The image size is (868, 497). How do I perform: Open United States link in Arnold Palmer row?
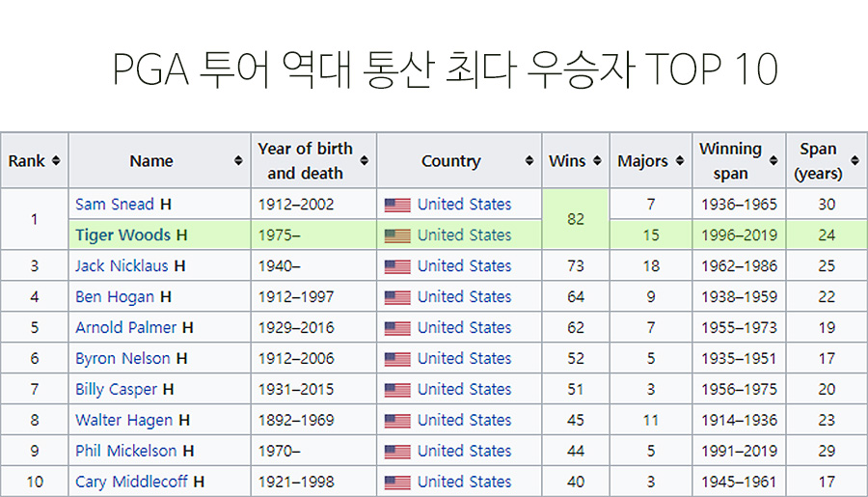465,327
